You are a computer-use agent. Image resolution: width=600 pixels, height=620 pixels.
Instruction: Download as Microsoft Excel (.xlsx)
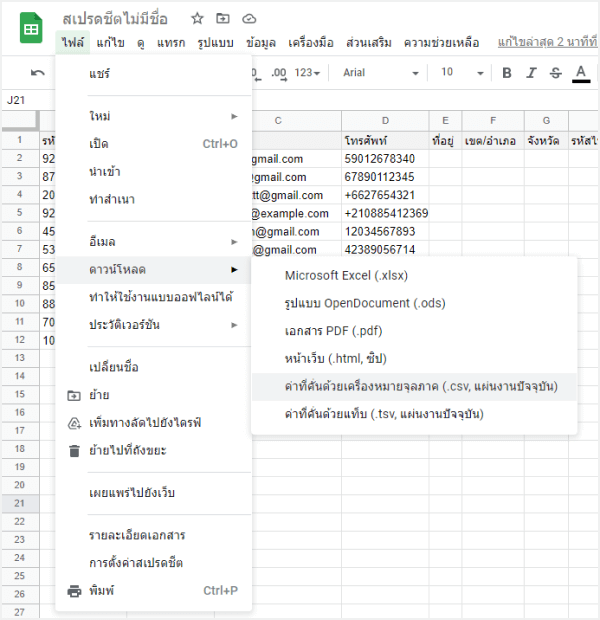[346, 275]
